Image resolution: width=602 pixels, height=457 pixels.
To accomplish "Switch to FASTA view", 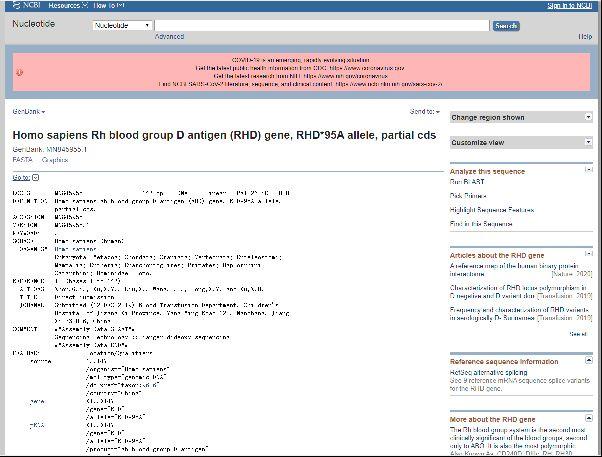I will click(x=22, y=159).
